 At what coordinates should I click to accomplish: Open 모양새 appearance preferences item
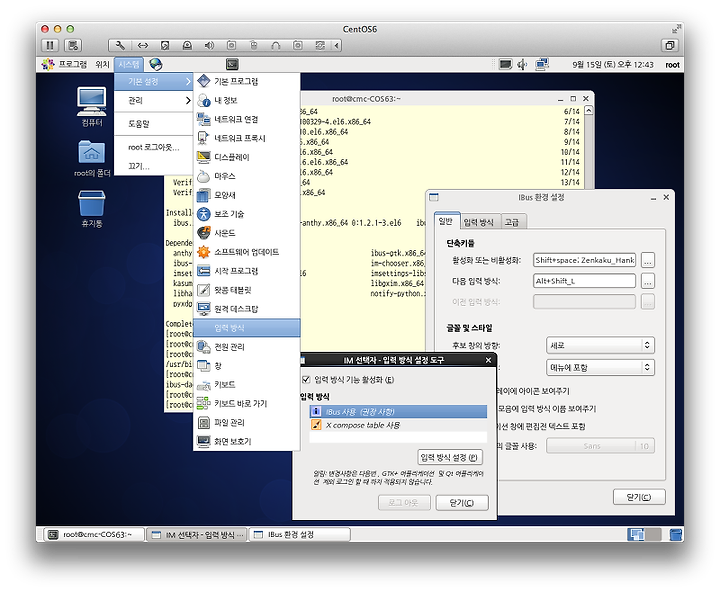click(247, 195)
